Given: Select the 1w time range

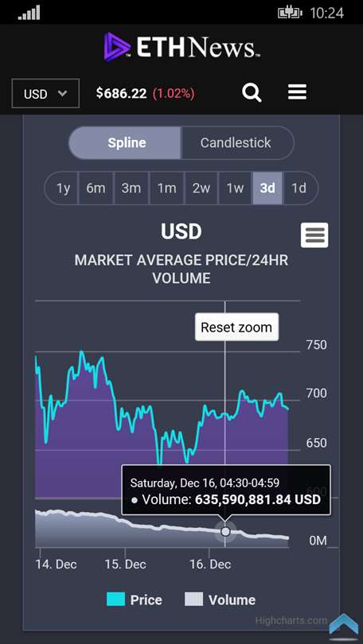Looking at the screenshot, I should point(235,188).
